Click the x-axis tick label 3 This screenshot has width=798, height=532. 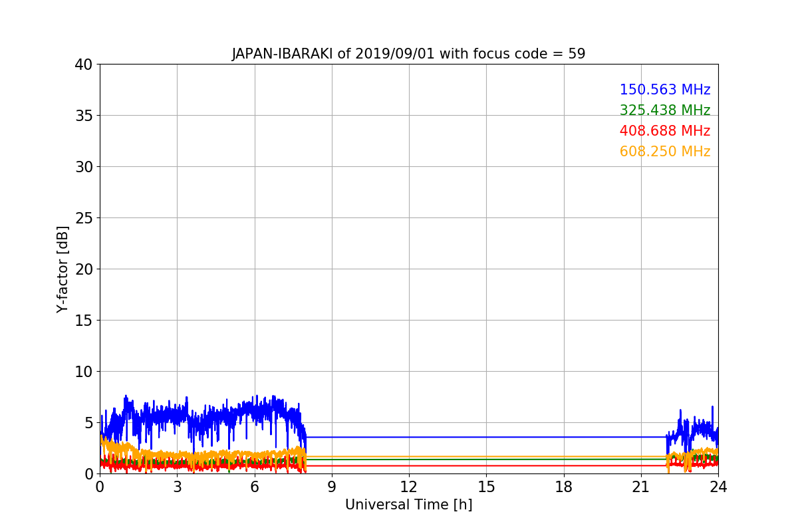pyautogui.click(x=177, y=487)
